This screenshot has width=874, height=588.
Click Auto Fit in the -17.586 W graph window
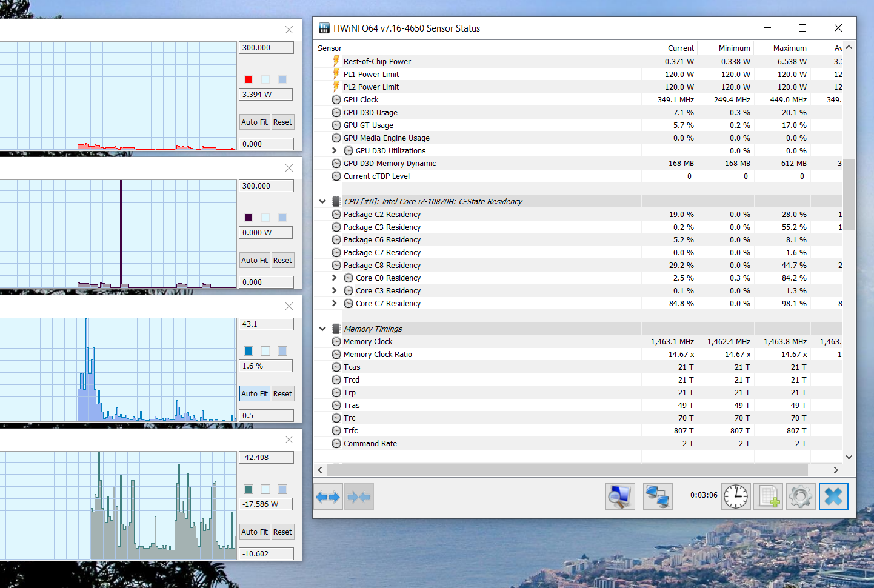coord(255,532)
